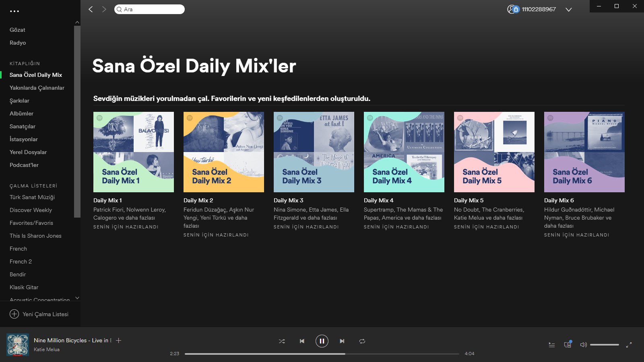The height and width of the screenshot is (362, 644).
Task: Open the play queue icon
Action: (551, 344)
